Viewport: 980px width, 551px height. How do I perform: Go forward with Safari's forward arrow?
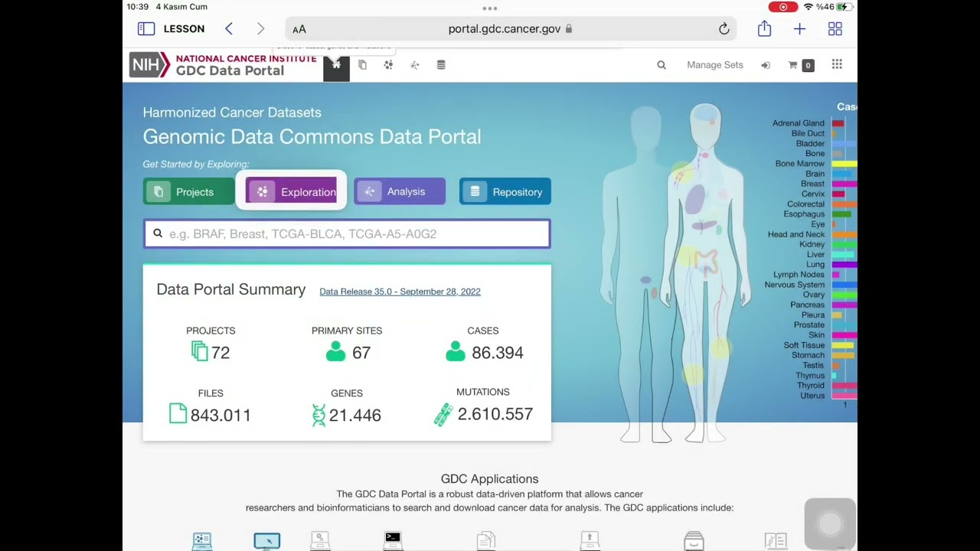coord(260,29)
